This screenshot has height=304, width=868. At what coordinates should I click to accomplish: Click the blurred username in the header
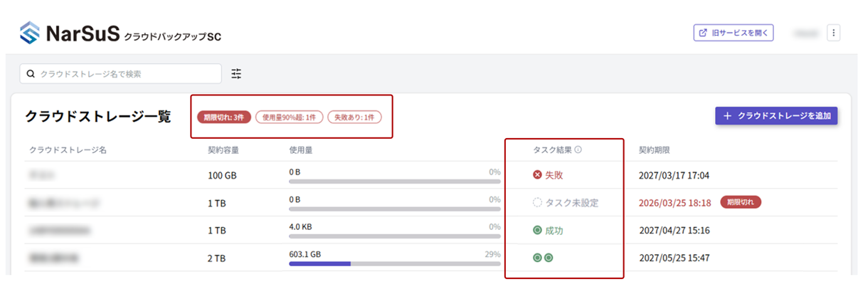[806, 33]
